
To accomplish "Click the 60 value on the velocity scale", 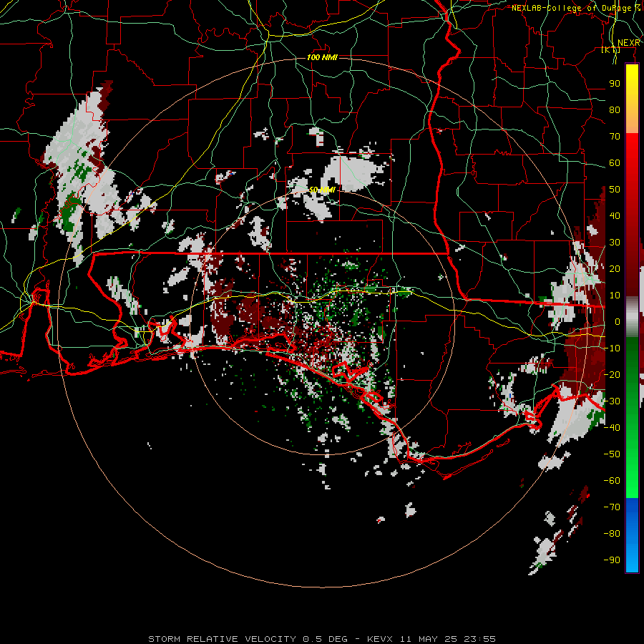I will pos(615,162).
